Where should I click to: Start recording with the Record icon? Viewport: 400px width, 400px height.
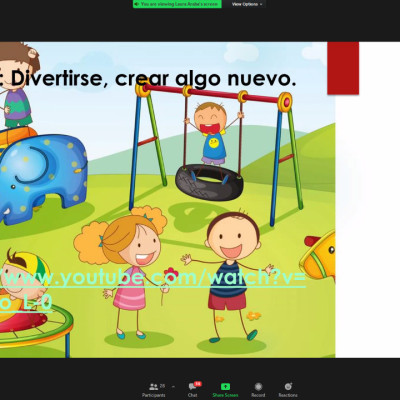(x=258, y=387)
